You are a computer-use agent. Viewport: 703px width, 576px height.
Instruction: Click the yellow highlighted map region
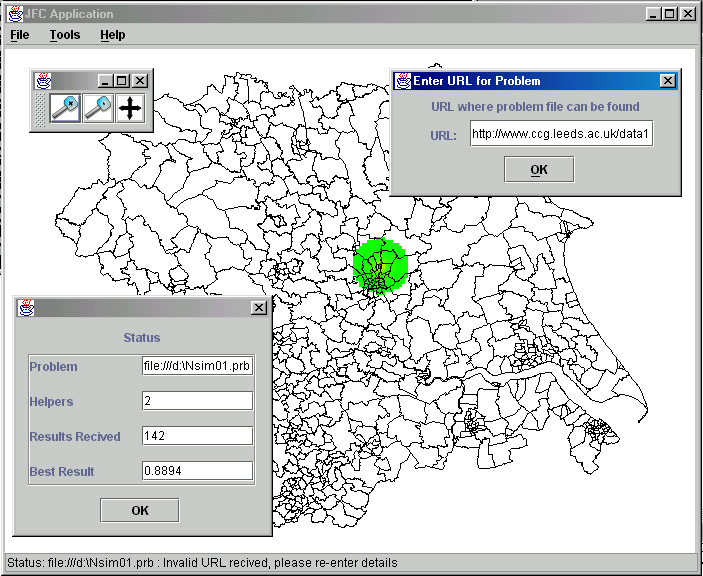(383, 268)
